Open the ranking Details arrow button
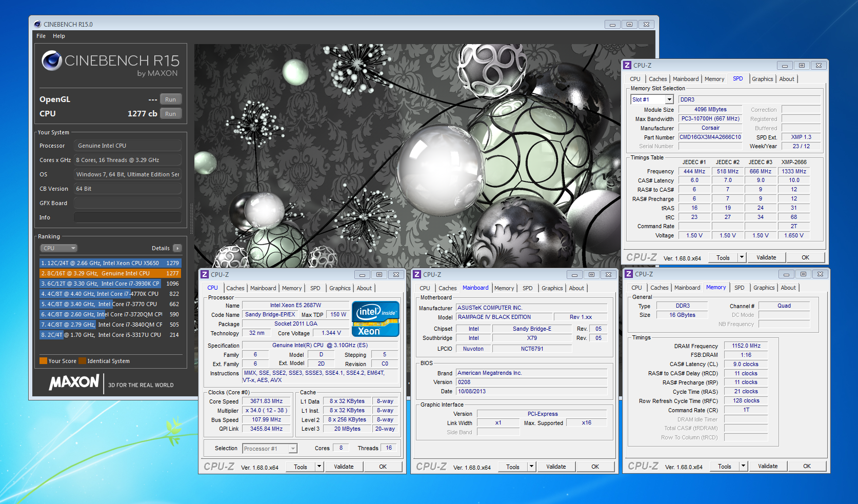The width and height of the screenshot is (858, 504). [x=177, y=248]
